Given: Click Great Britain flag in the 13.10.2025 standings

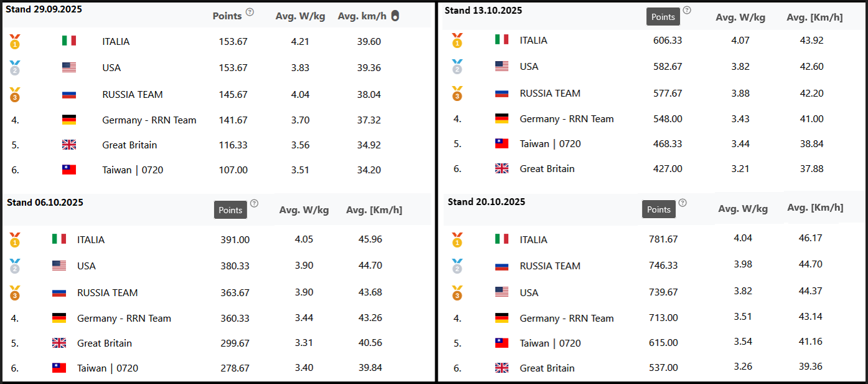Looking at the screenshot, I should tap(501, 168).
